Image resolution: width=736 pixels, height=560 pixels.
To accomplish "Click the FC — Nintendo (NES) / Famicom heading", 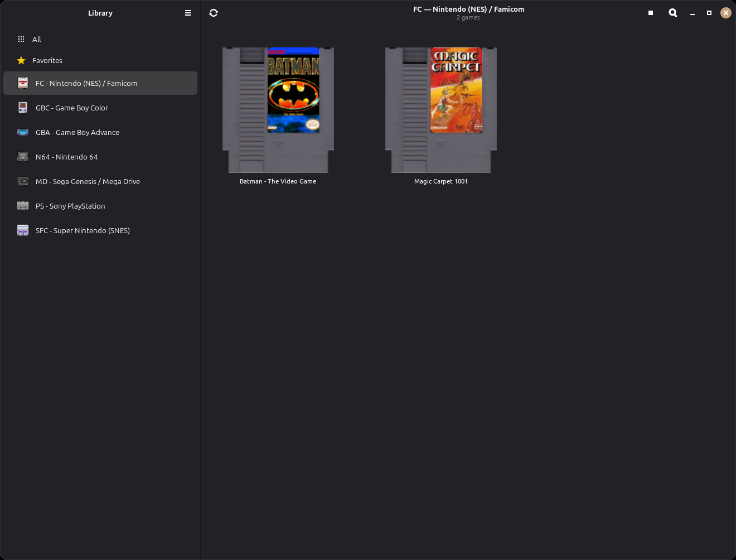I will coord(468,9).
